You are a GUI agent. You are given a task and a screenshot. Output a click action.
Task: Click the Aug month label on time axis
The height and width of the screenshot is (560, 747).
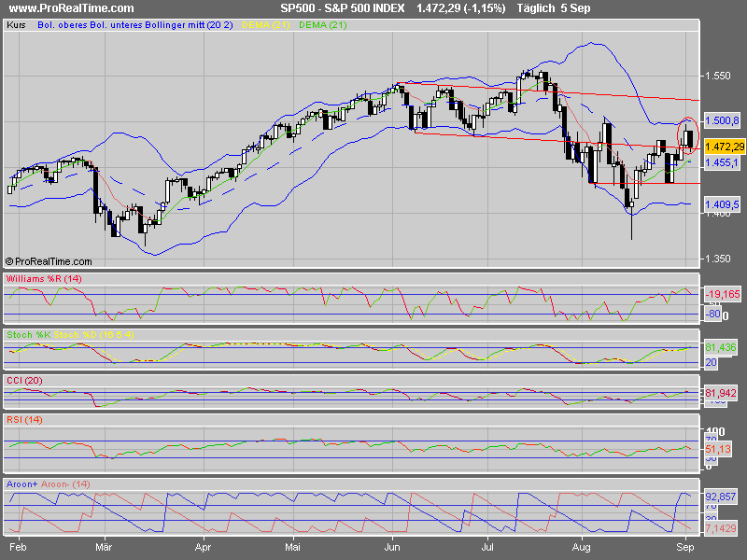pos(581,547)
